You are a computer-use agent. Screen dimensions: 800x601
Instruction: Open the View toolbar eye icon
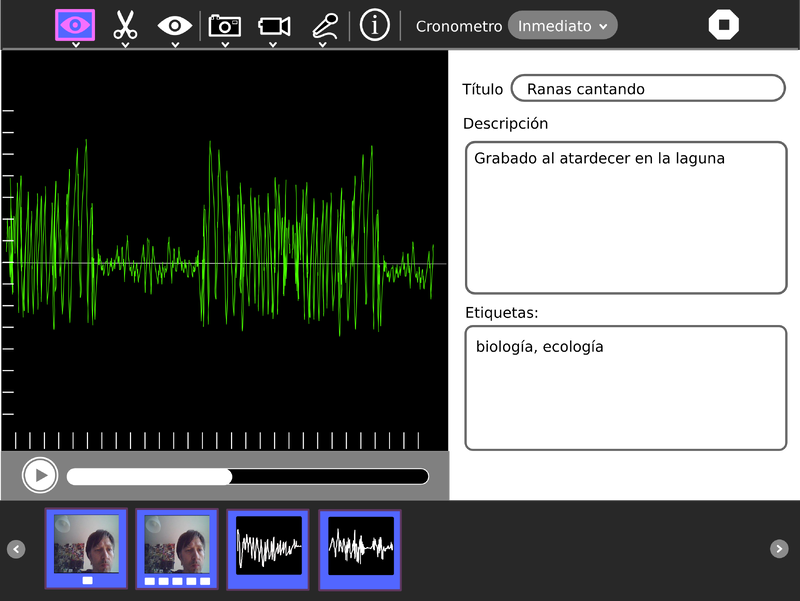click(175, 25)
